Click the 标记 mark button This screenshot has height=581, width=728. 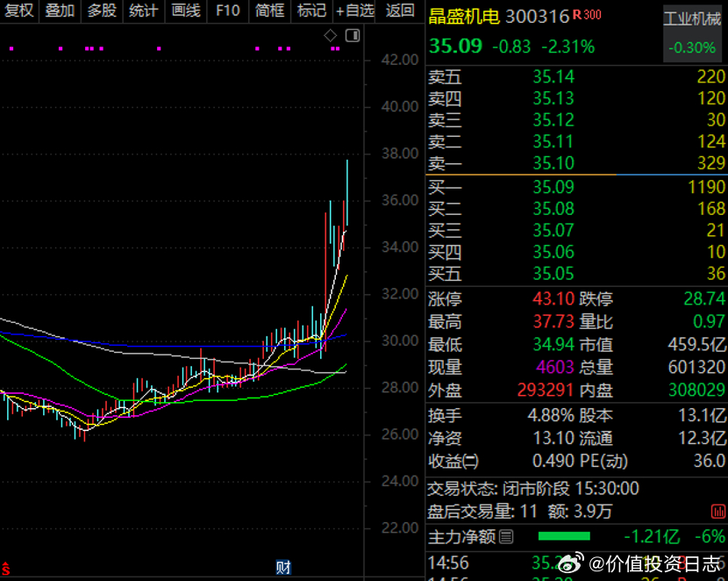311,11
